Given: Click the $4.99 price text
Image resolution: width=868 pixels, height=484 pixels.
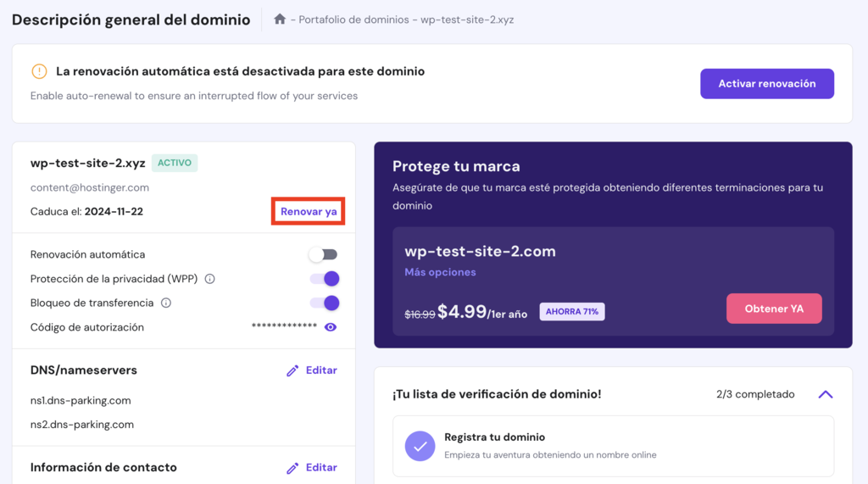Looking at the screenshot, I should coord(462,312).
